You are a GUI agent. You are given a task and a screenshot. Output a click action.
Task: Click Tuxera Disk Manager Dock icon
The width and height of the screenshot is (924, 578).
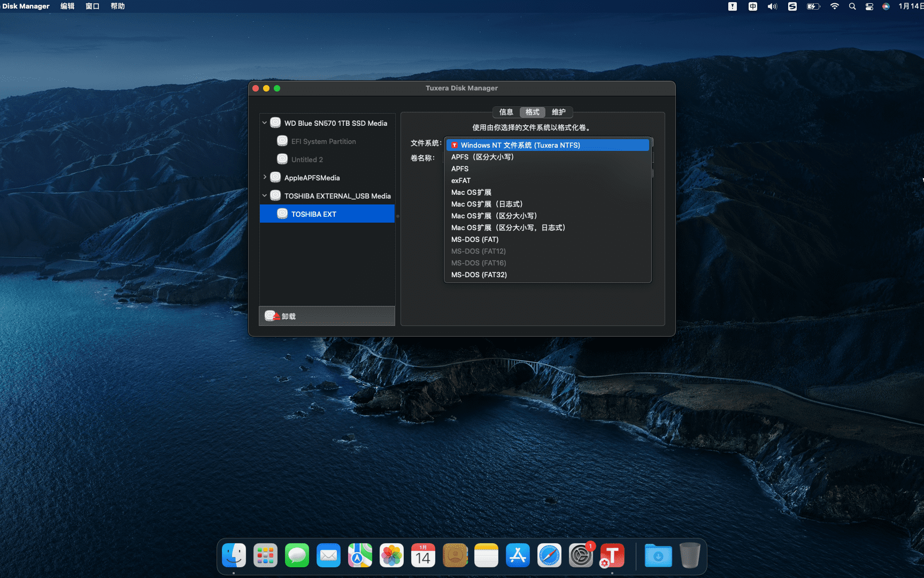612,556
